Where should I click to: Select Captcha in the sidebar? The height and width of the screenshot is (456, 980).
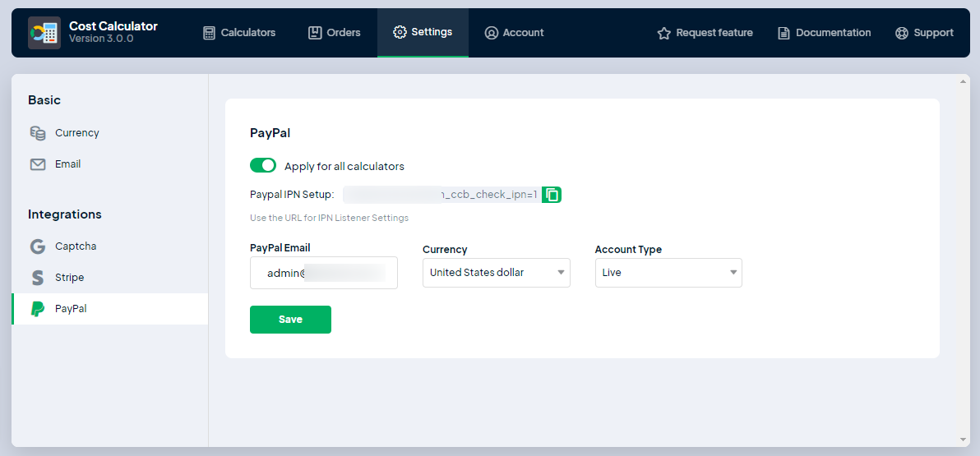(110, 246)
